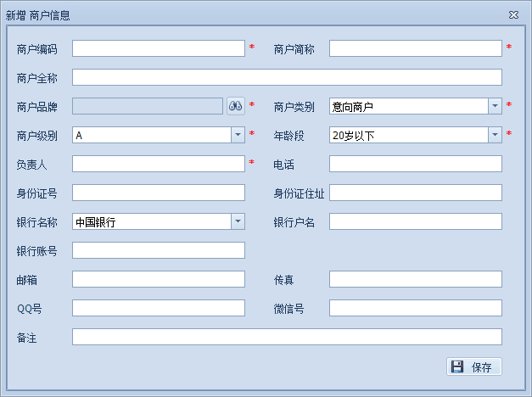
Task: Click the binoculars brand search icon
Action: pos(236,106)
